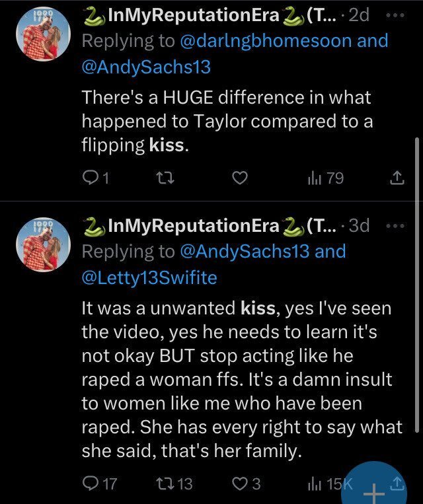The image size is (423, 504).
Task: View analytics showing 79 views
Action: point(325,178)
